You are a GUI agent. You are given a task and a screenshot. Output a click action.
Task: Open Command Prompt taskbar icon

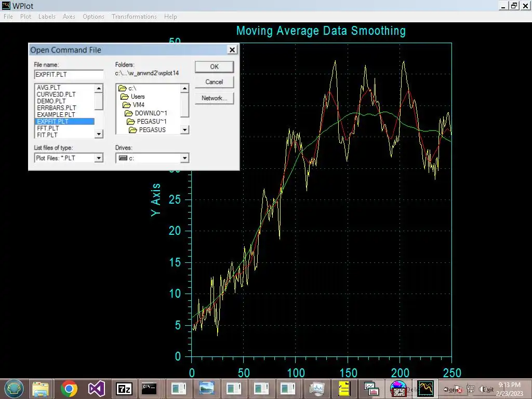[149, 389]
